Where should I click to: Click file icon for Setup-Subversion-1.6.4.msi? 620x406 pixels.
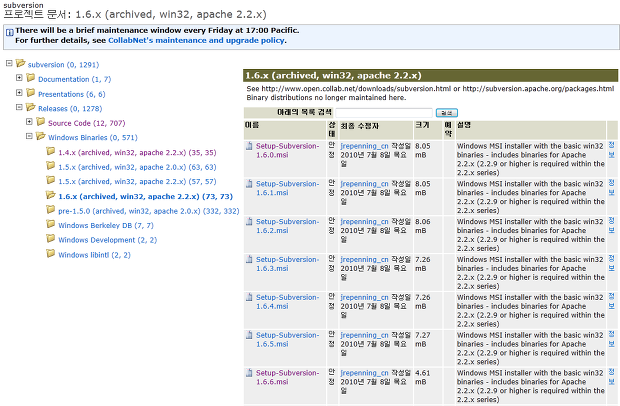249,297
